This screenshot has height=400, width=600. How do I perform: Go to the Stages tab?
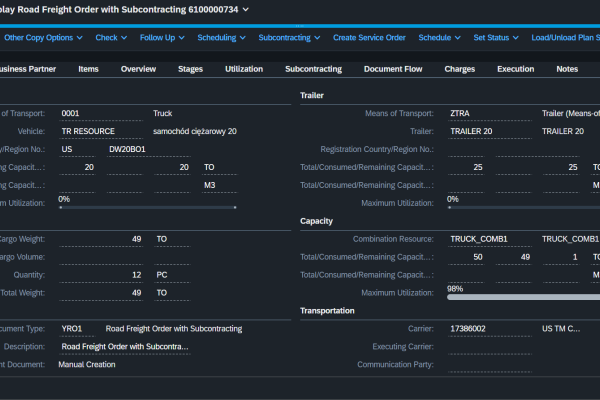click(x=190, y=69)
